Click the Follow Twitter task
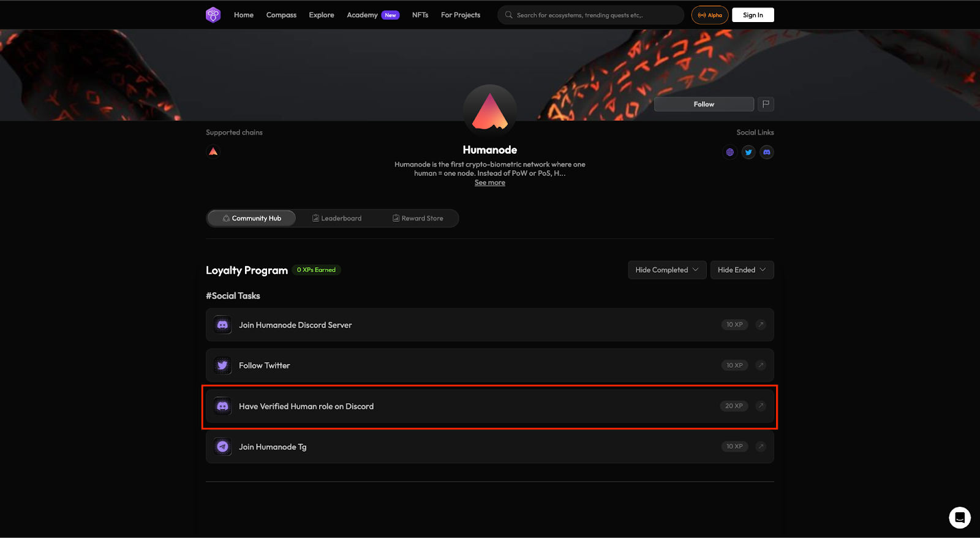The width and height of the screenshot is (980, 538). click(x=490, y=365)
